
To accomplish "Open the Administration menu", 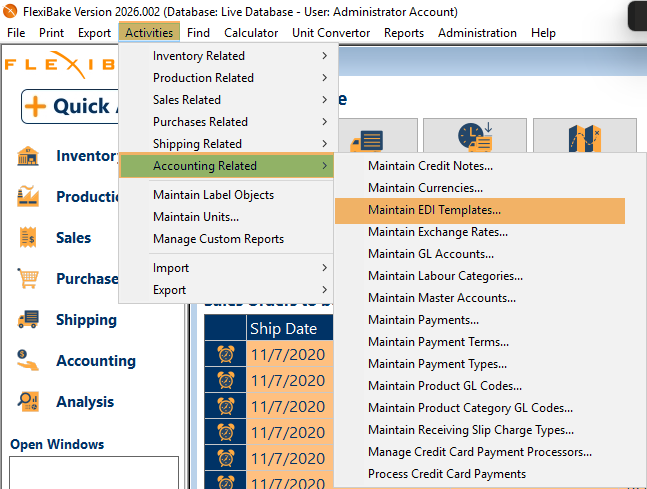I will coord(477,33).
